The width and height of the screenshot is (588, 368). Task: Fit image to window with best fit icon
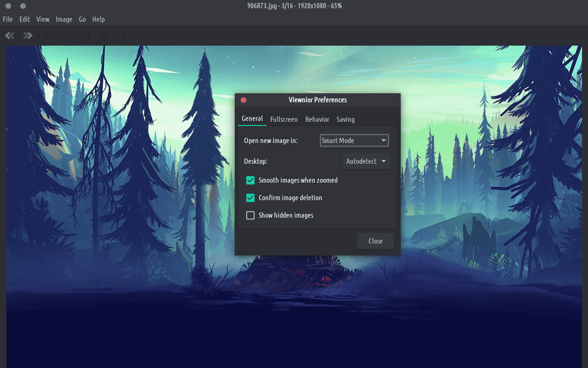click(x=105, y=36)
